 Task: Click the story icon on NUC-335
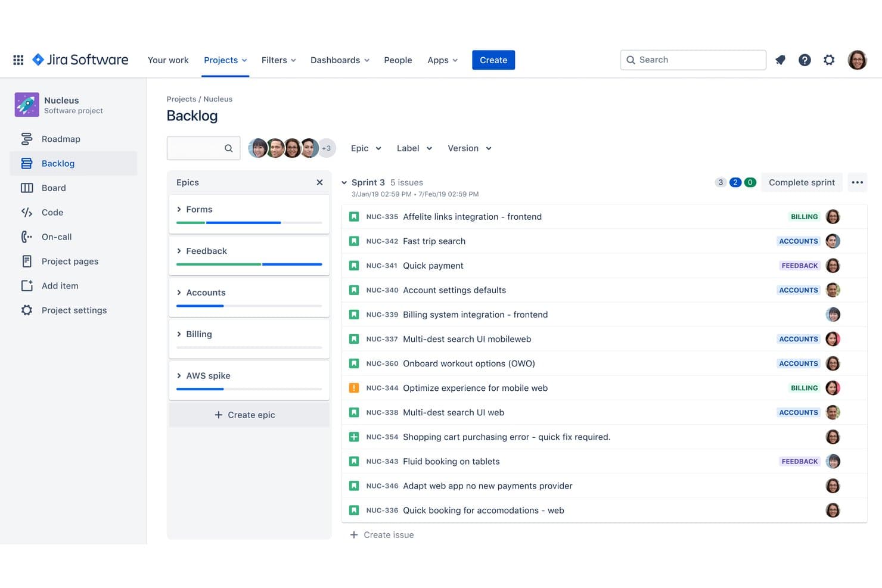tap(354, 217)
